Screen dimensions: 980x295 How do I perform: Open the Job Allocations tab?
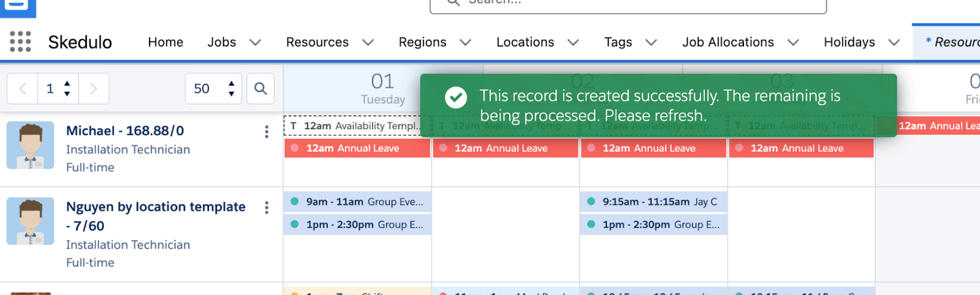tap(728, 42)
